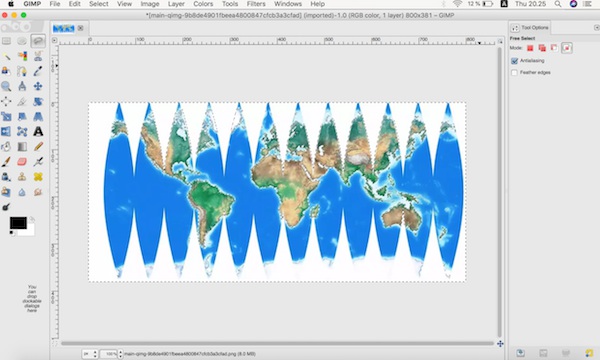Screen dimensions: 600x360
Task: Select the Pencil tool
Action: 38,147
